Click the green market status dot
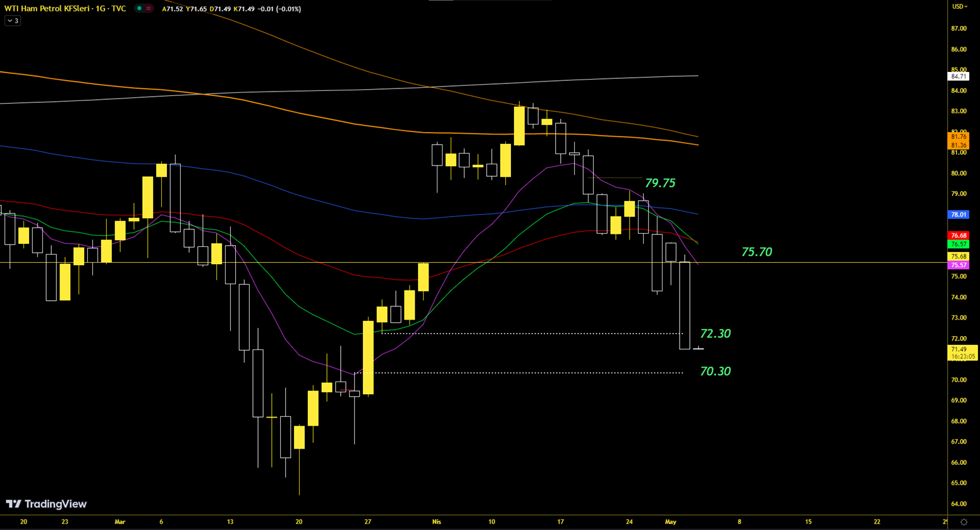The image size is (980, 530). 139,9
